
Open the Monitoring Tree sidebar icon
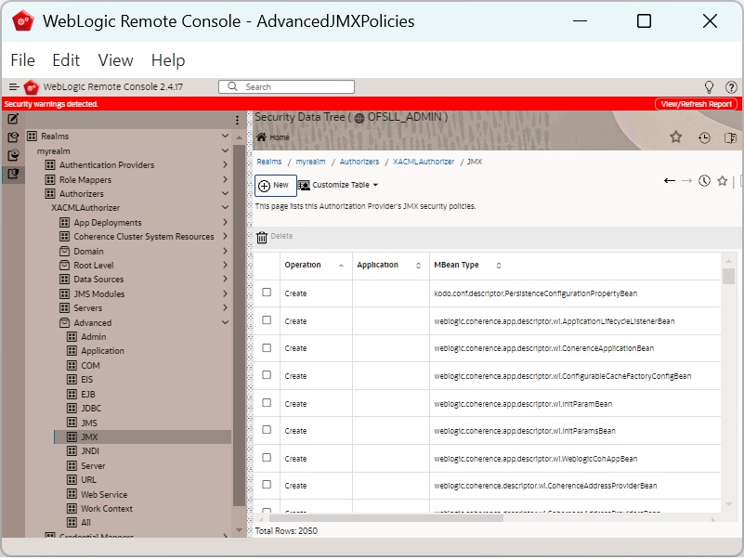(13, 155)
